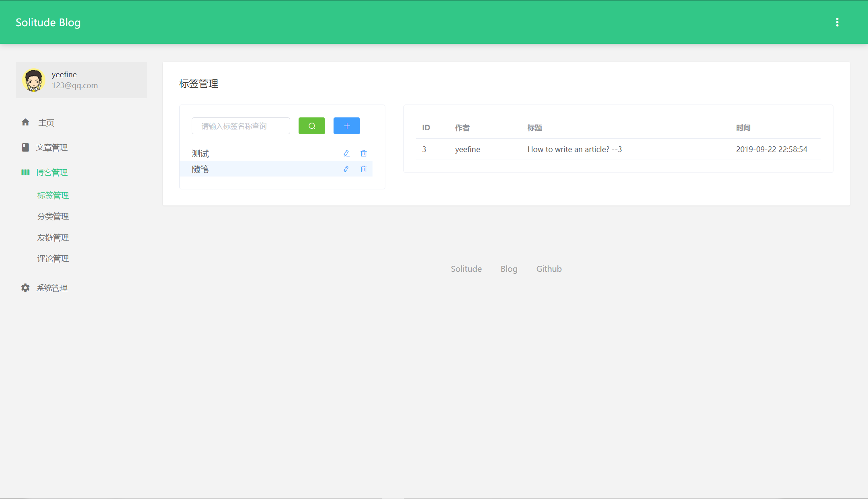
Task: Click the yeefine user avatar
Action: [33, 80]
